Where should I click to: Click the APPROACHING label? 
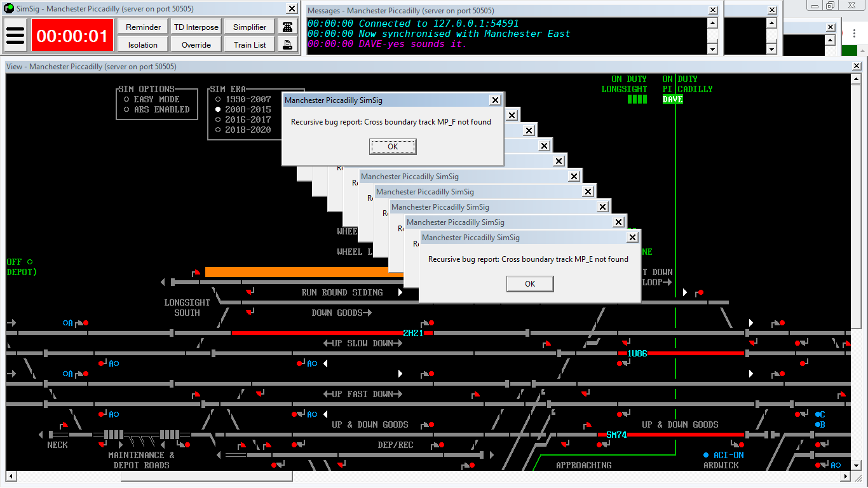pos(584,465)
